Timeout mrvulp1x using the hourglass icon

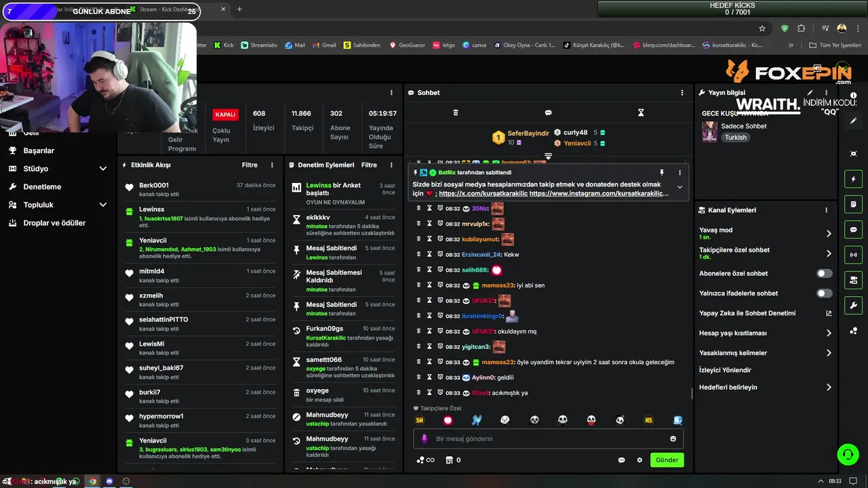click(429, 224)
